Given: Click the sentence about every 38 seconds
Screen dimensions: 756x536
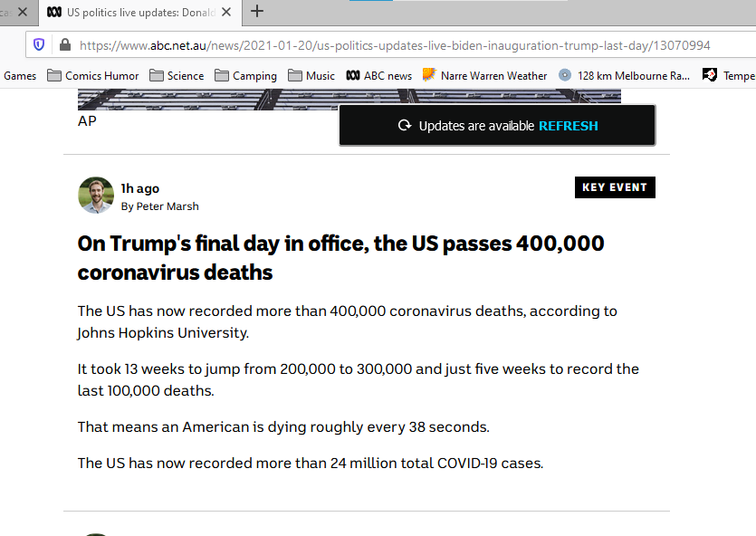Looking at the screenshot, I should click(x=283, y=427).
